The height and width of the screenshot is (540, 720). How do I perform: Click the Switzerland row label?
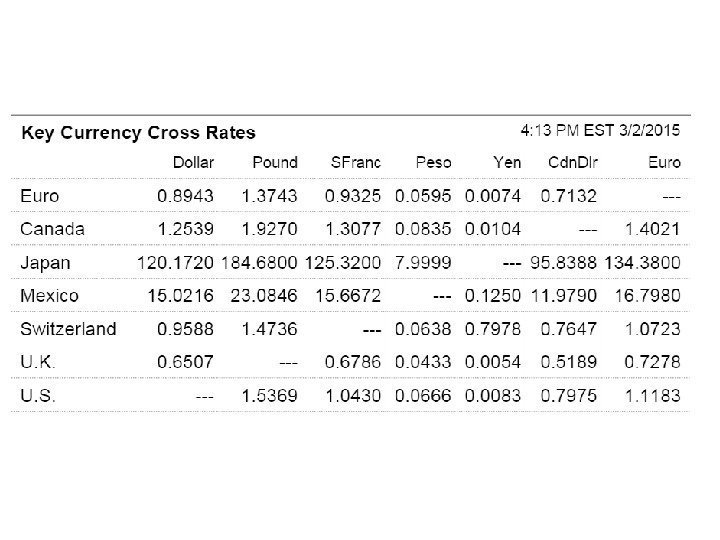pyautogui.click(x=68, y=329)
